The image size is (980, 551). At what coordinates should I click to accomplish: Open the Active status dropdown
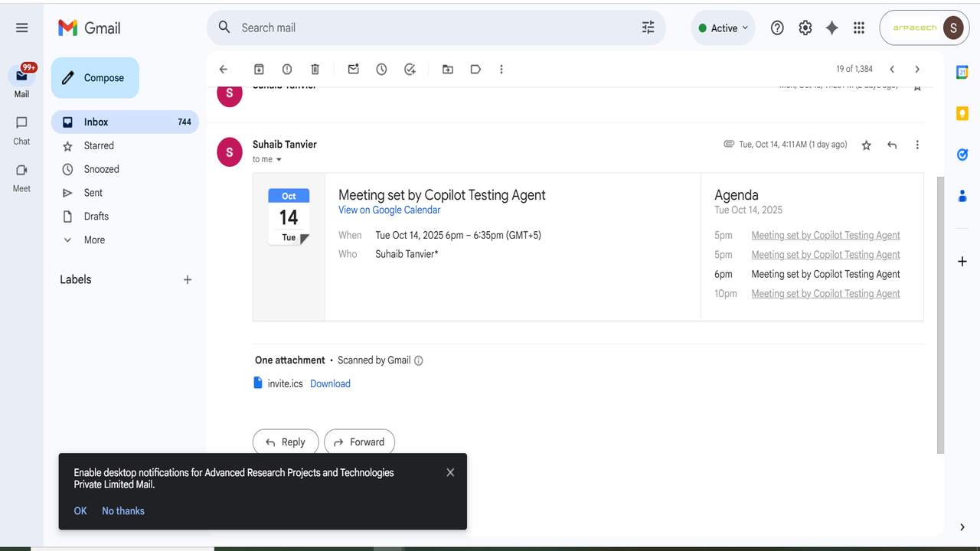(x=723, y=28)
